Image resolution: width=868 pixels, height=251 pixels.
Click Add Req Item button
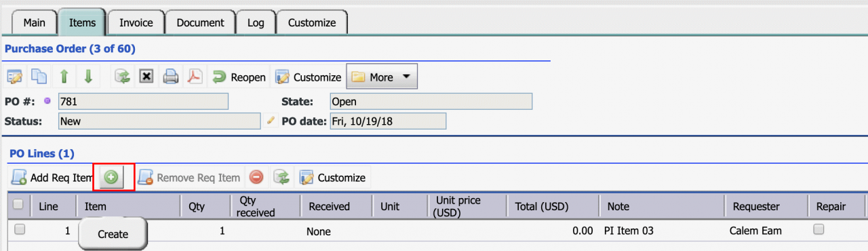coord(52,177)
